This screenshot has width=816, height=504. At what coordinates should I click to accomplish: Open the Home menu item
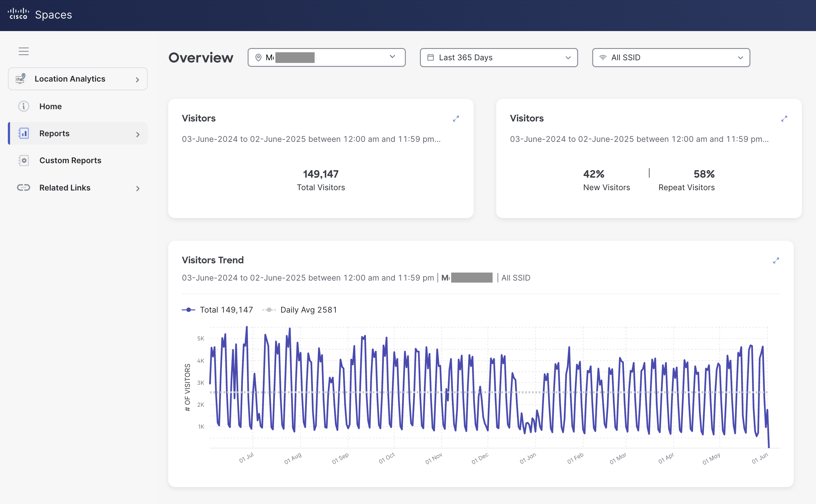point(51,106)
